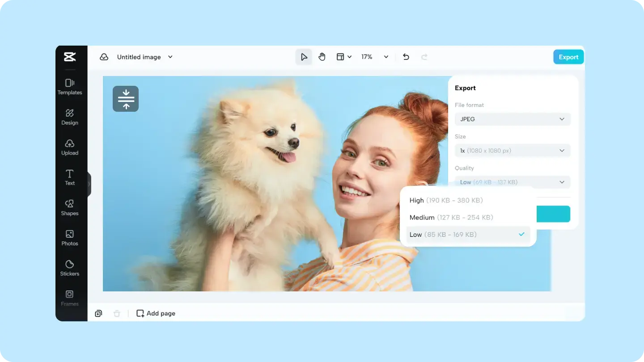Click the undo arrow icon
The height and width of the screenshot is (362, 644).
click(406, 57)
